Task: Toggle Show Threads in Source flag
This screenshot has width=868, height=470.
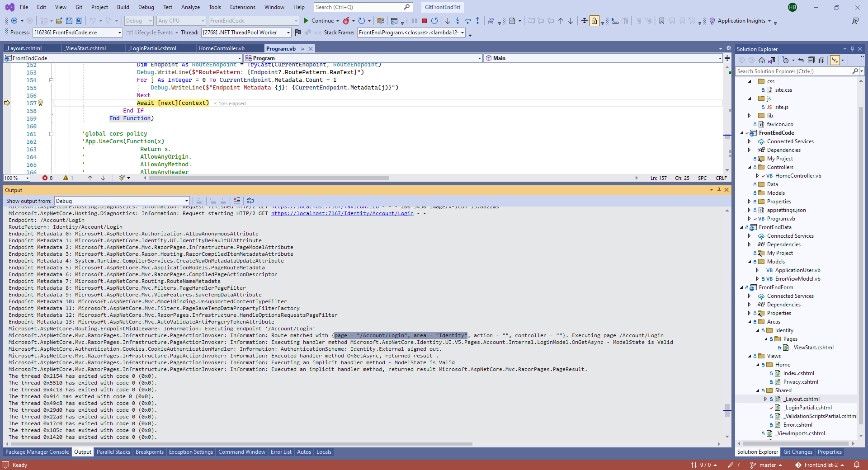Action: coord(297,33)
